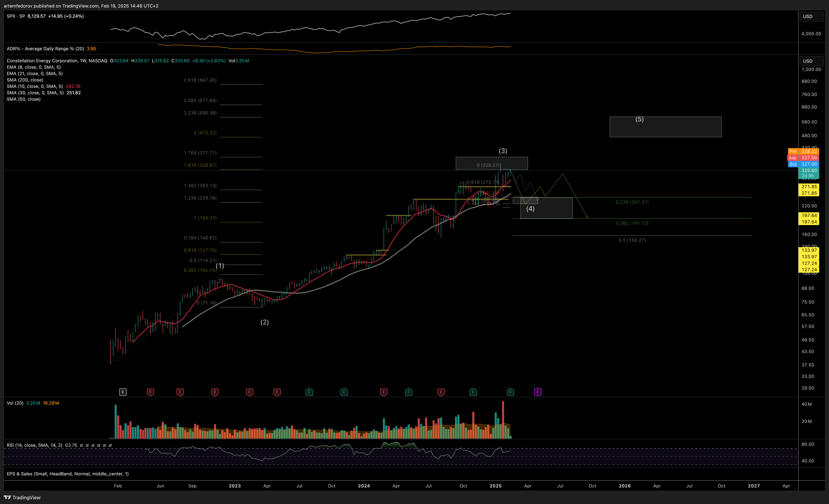The width and height of the screenshot is (829, 504).
Task: Click the 2.236 (590.38) Fibonacci level
Action: click(x=200, y=113)
